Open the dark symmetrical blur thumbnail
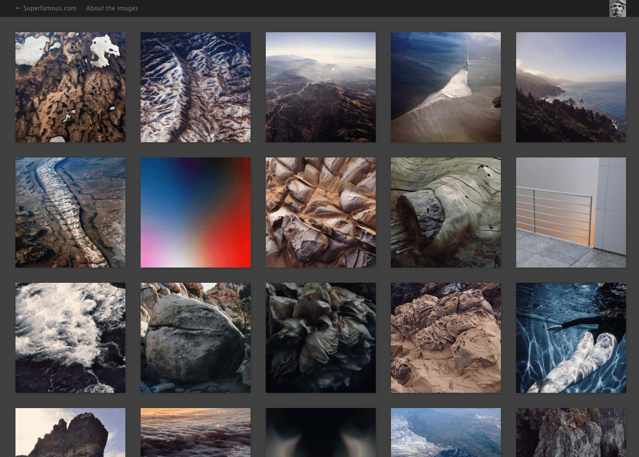Viewport: 639px width, 457px height. (x=321, y=432)
